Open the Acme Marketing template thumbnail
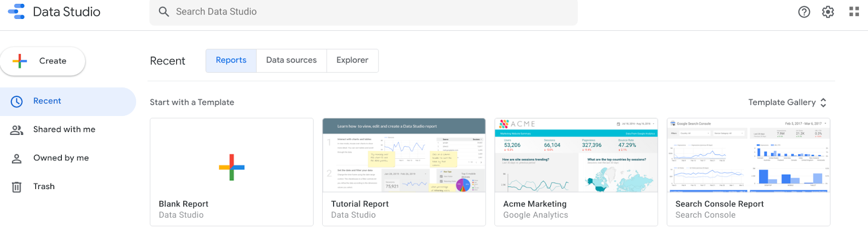 (576, 155)
